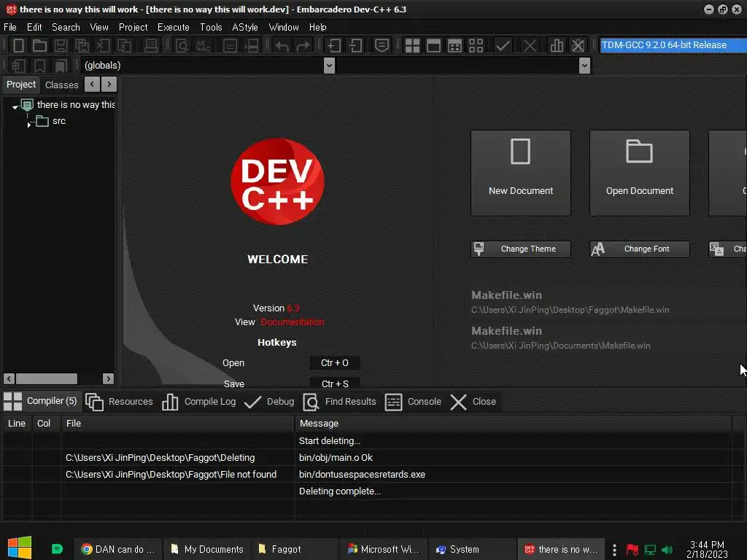Click the Change Theme button
Screen dimensions: 747x560
[x=521, y=249]
